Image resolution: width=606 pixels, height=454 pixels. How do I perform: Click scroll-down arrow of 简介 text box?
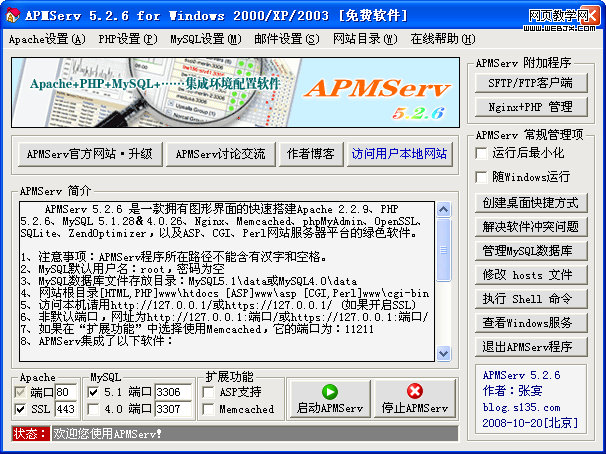click(443, 353)
